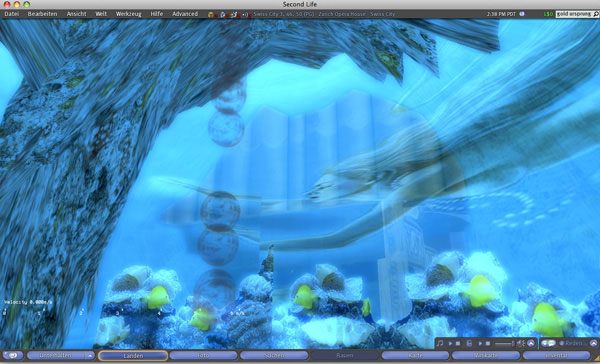Click the Karte button

point(415,356)
